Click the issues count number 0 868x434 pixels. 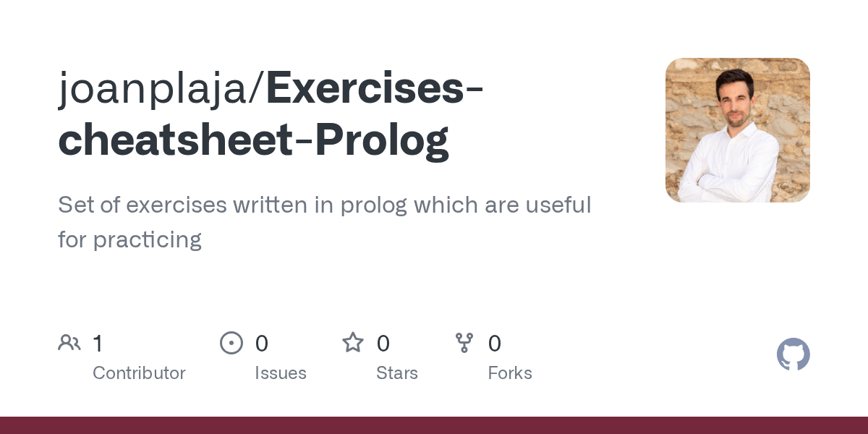click(262, 343)
